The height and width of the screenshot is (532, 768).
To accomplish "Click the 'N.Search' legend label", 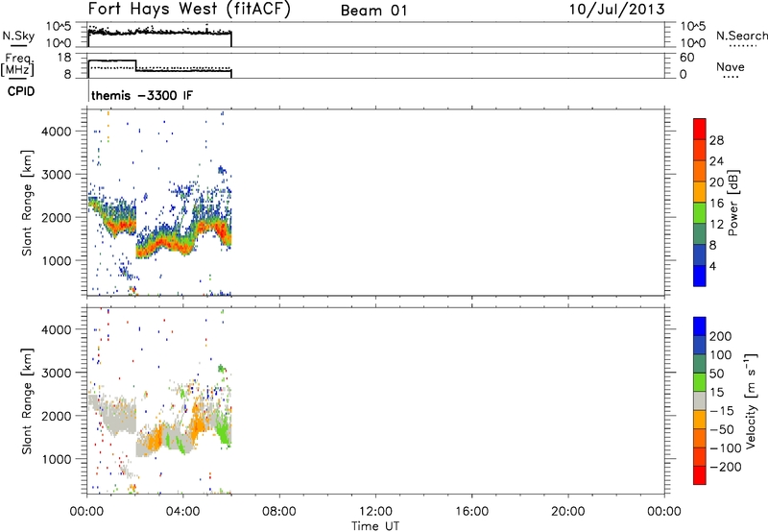I will [742, 36].
